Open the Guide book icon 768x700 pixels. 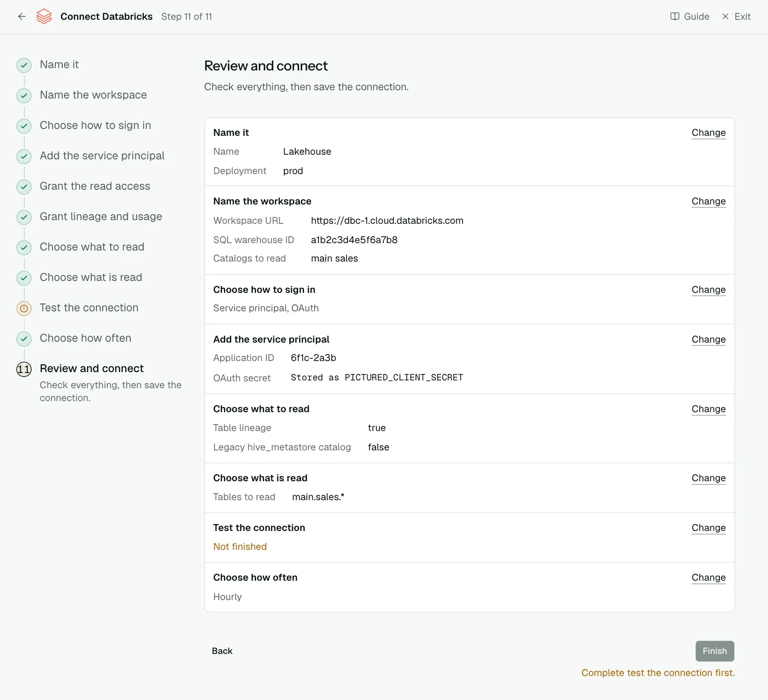point(674,17)
